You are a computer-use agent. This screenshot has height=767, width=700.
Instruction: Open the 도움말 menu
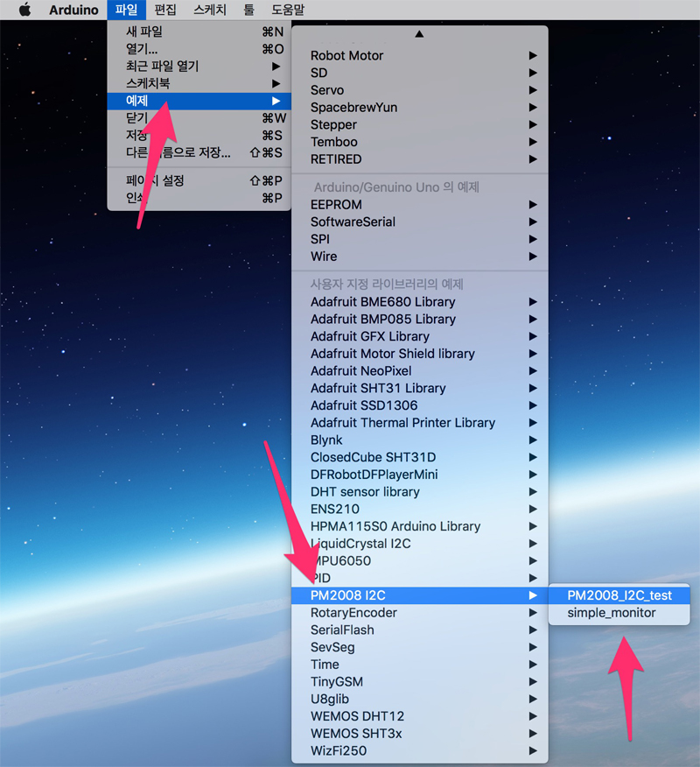coord(287,10)
